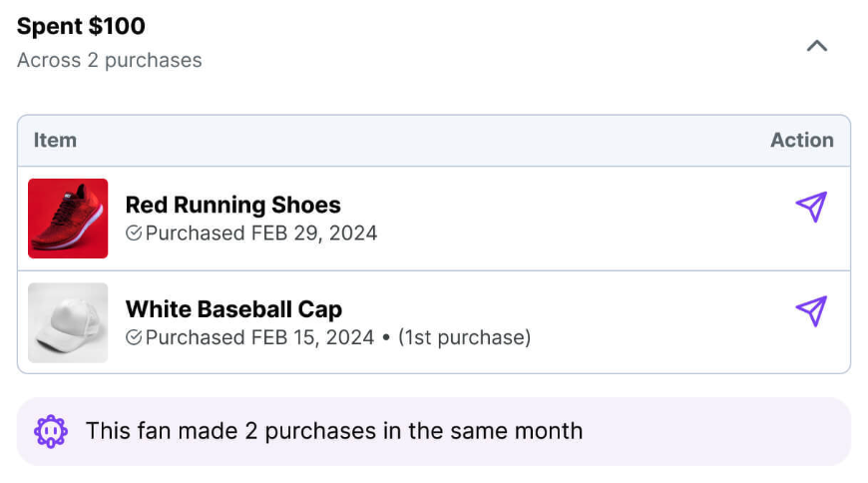Click the send icon for Red Running Shoes
Viewport: 868px width, 483px height.
click(811, 207)
